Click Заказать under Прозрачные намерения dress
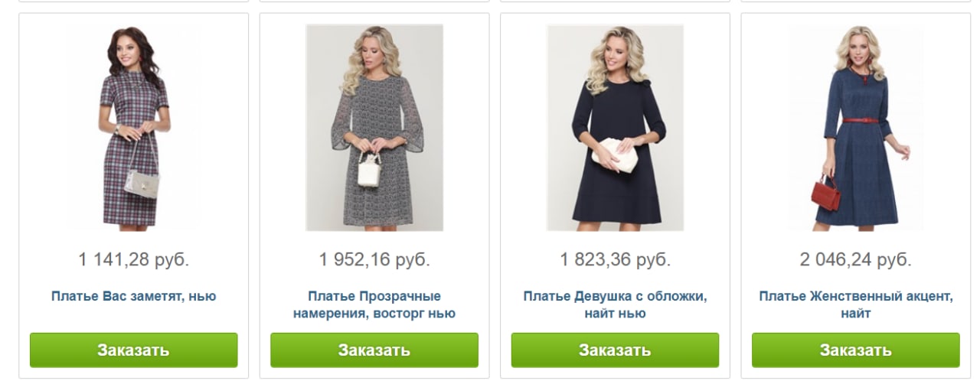 374,350
